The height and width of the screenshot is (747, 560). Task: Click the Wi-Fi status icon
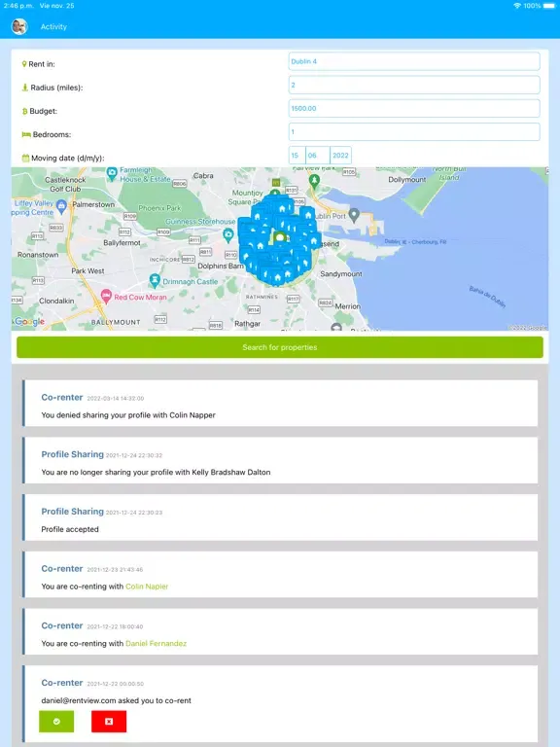517,6
